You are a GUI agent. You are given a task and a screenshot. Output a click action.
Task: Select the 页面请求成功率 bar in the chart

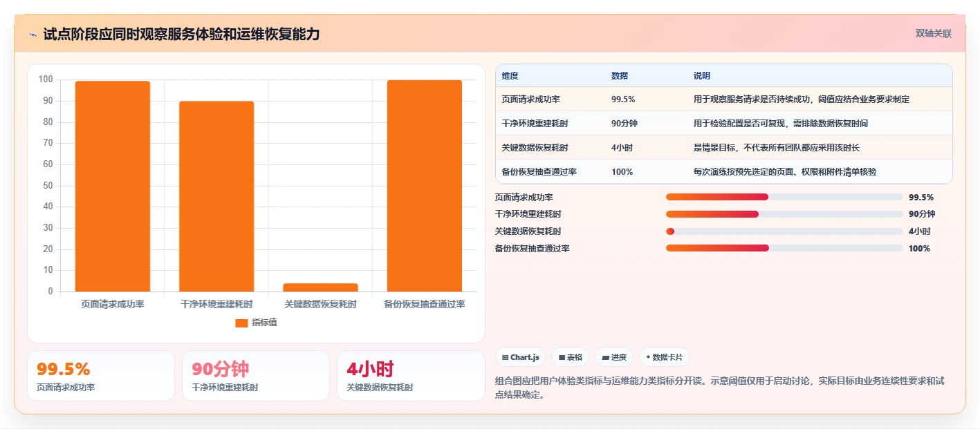(113, 187)
